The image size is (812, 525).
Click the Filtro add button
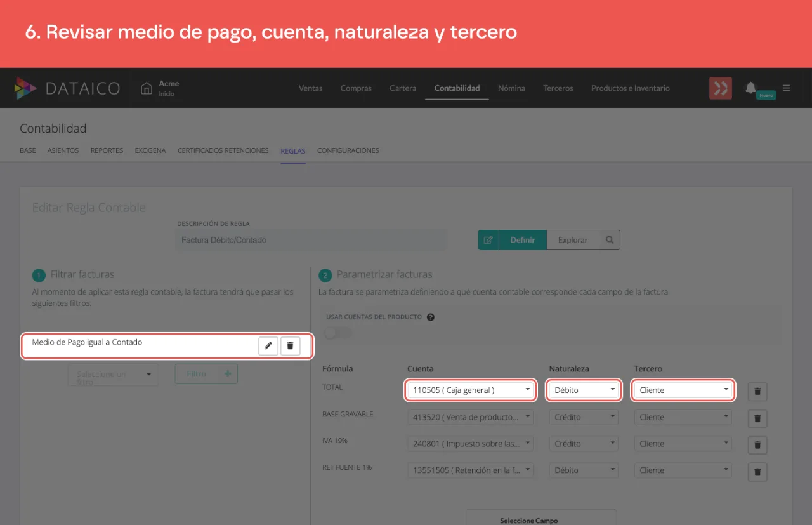[x=206, y=374]
